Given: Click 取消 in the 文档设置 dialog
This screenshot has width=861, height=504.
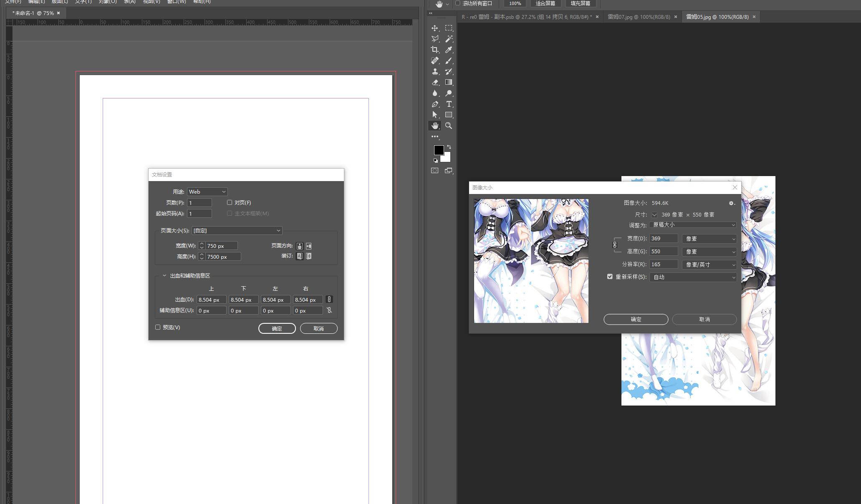Looking at the screenshot, I should 318,328.
